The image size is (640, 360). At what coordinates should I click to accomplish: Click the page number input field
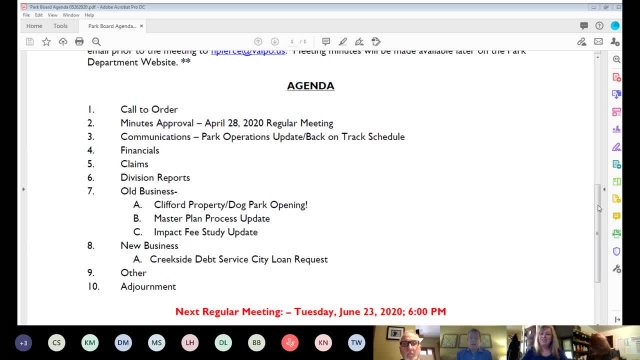coord(292,42)
